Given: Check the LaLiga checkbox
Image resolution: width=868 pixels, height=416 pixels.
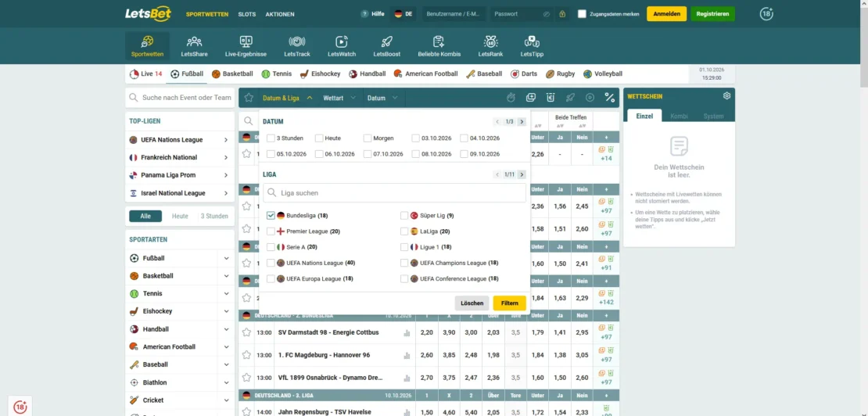Looking at the screenshot, I should coord(404,231).
